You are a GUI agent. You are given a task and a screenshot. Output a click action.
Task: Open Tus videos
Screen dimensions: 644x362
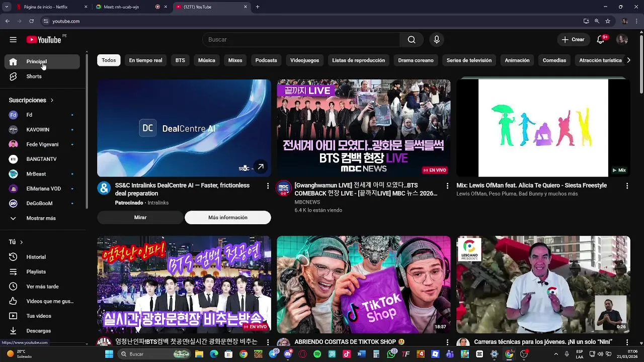pos(42,316)
